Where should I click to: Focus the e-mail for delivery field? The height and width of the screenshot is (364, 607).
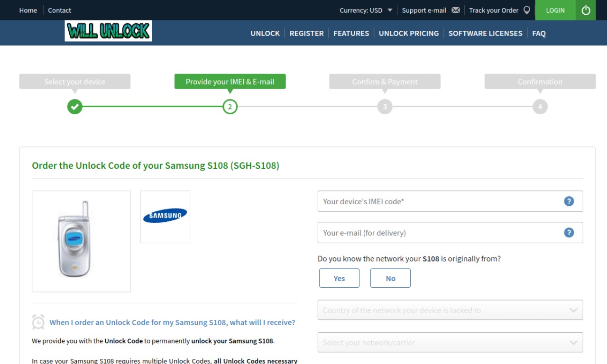pyautogui.click(x=450, y=233)
